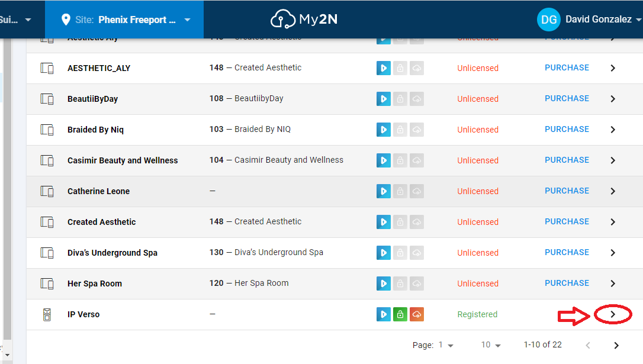The image size is (643, 364).
Task: Expand the Braided By Niq row chevron
Action: coord(613,130)
